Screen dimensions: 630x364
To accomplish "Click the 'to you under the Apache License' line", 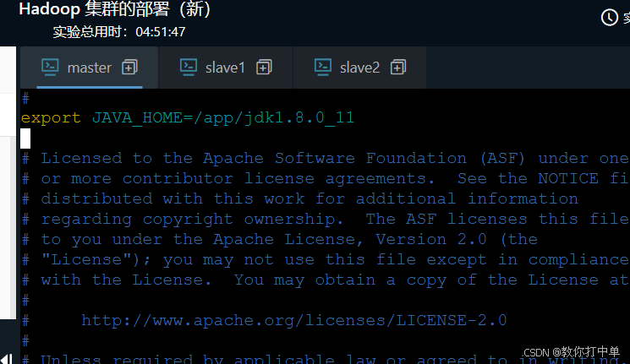I will [x=280, y=240].
